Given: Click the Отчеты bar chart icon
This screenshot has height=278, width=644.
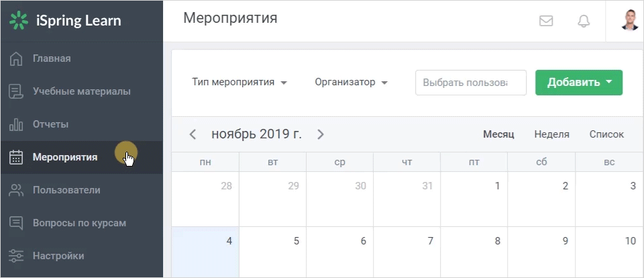Looking at the screenshot, I should (16, 124).
